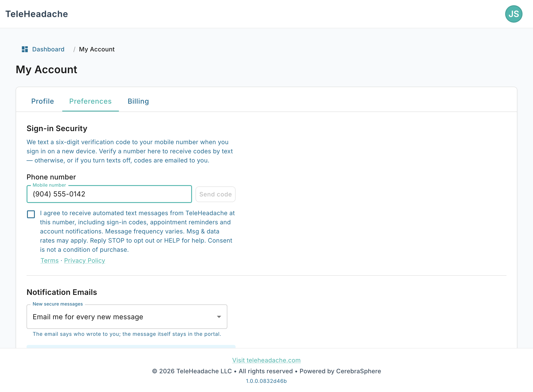The height and width of the screenshot is (392, 533).
Task: Click into the Mobile number field
Action: 109,194
